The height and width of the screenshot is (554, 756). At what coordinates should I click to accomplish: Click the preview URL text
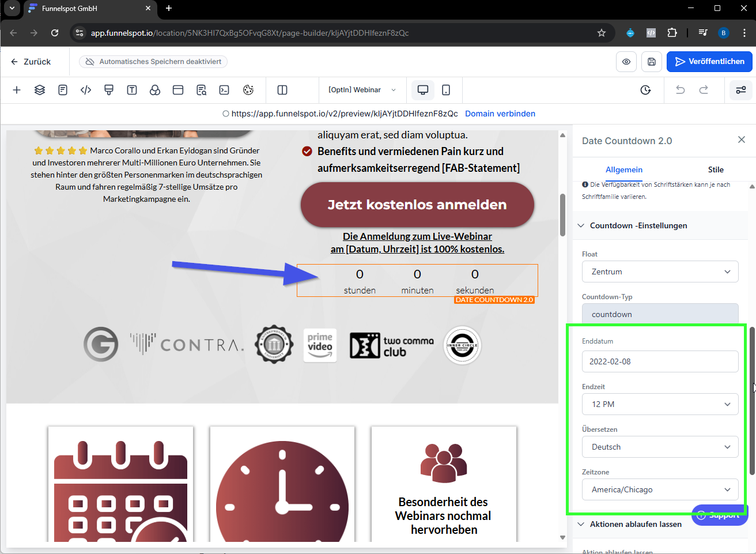[345, 114]
